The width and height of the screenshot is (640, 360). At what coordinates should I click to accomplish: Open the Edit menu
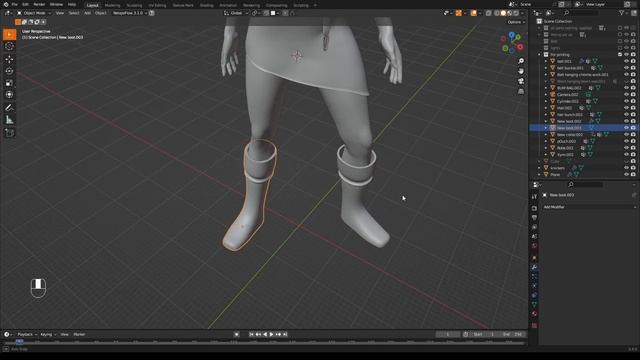click(25, 4)
